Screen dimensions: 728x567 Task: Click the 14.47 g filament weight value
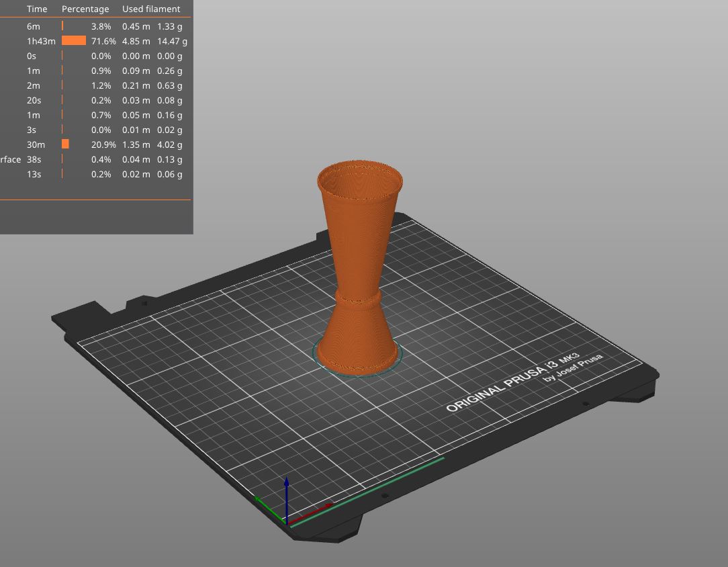point(172,41)
